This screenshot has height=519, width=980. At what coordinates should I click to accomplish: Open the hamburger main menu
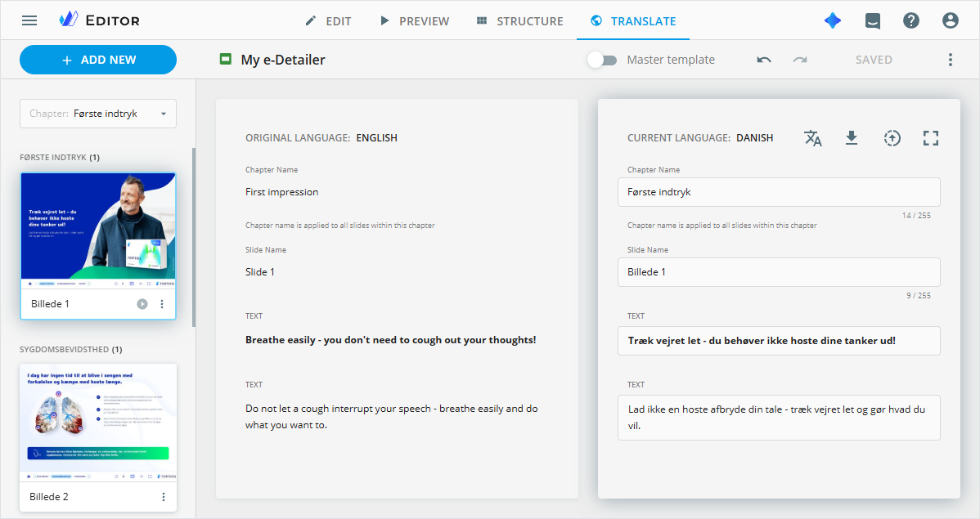click(29, 20)
